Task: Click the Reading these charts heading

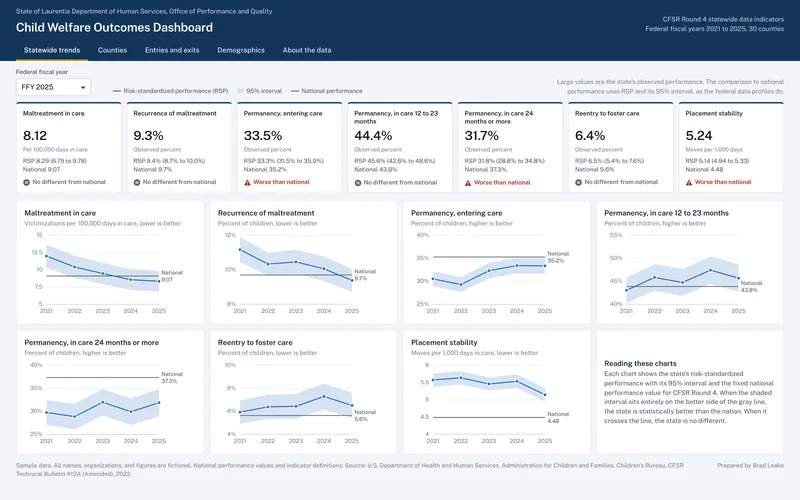Action: tap(640, 364)
